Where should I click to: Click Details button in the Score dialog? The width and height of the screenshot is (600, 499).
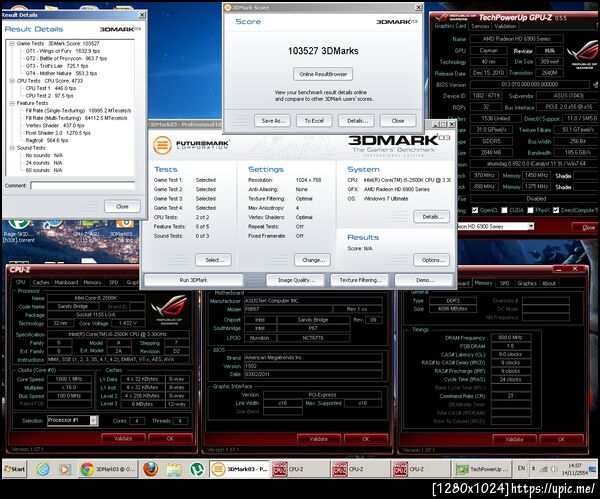click(x=356, y=121)
